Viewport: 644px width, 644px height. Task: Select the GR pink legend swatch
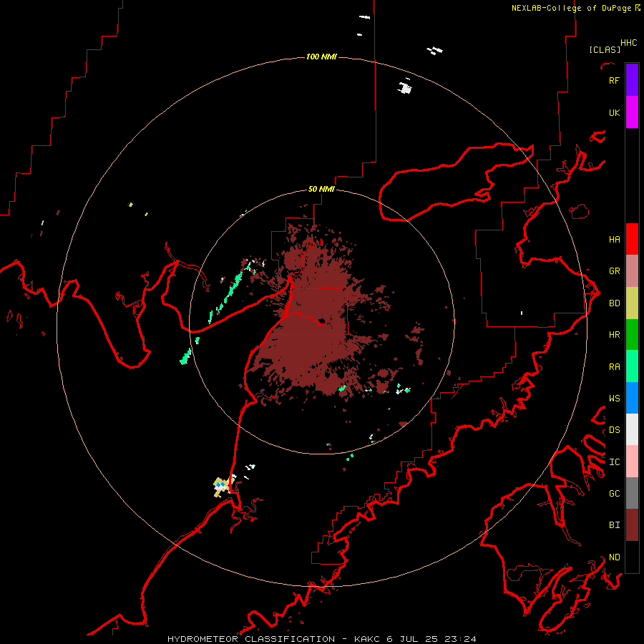point(632,271)
